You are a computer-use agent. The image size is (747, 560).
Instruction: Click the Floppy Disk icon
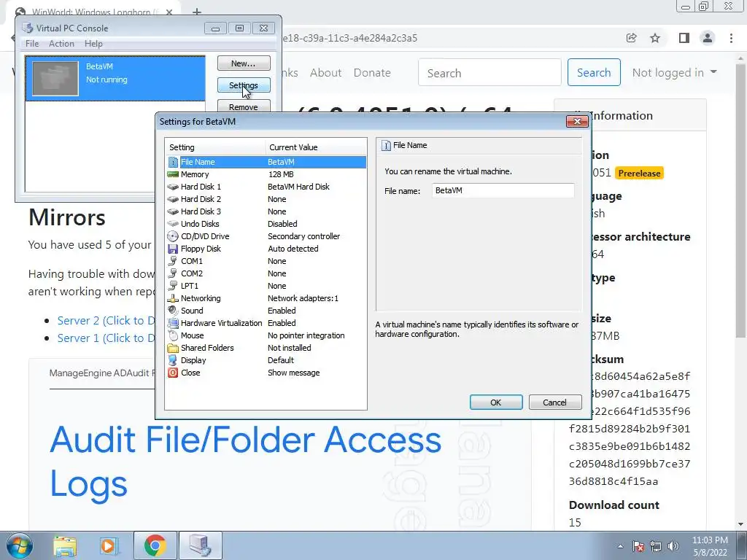173,249
